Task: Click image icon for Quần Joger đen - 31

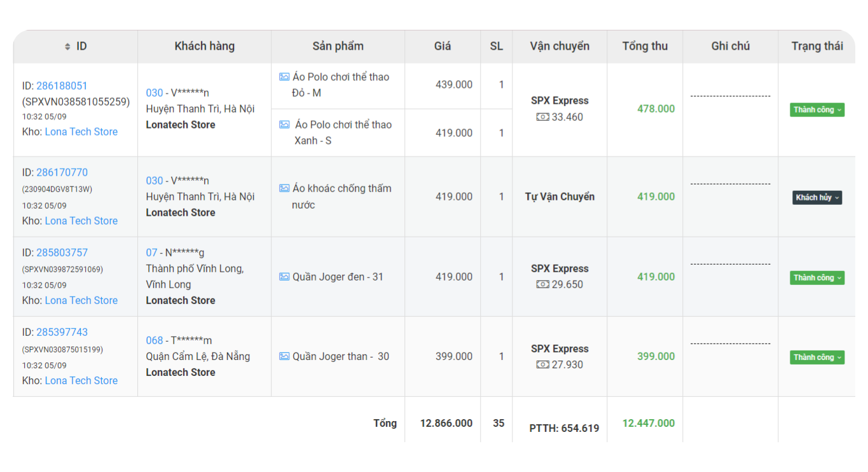Action: [x=284, y=277]
